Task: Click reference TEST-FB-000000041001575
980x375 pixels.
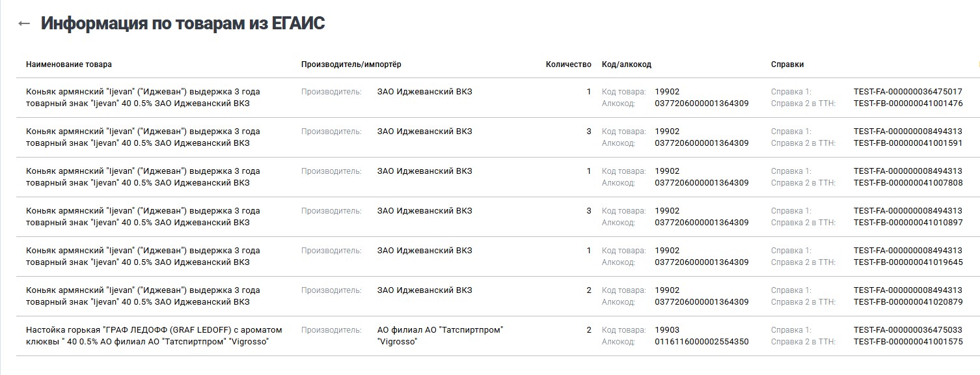Action: pyautogui.click(x=908, y=342)
